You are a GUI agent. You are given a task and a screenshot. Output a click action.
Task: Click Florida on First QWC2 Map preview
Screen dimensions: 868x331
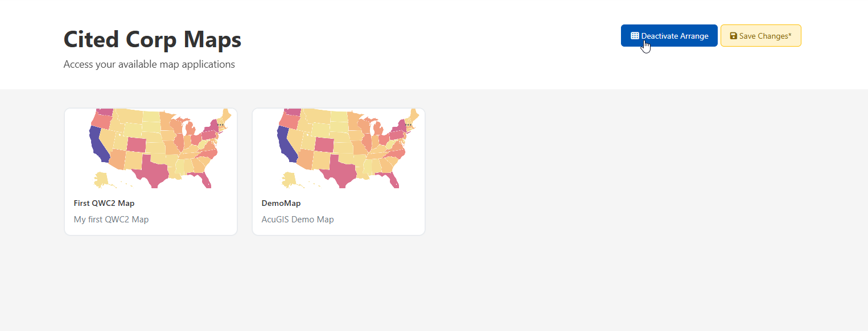click(x=206, y=180)
